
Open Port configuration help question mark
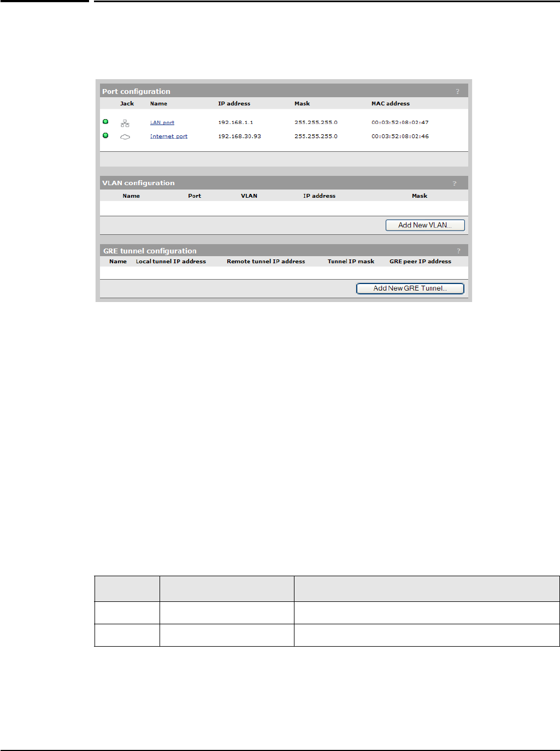coord(458,92)
